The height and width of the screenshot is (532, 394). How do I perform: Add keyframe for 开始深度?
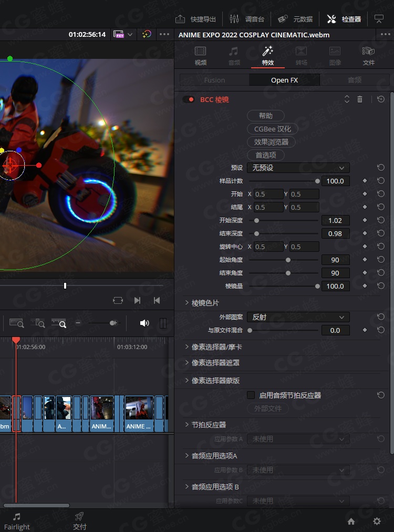pos(365,220)
